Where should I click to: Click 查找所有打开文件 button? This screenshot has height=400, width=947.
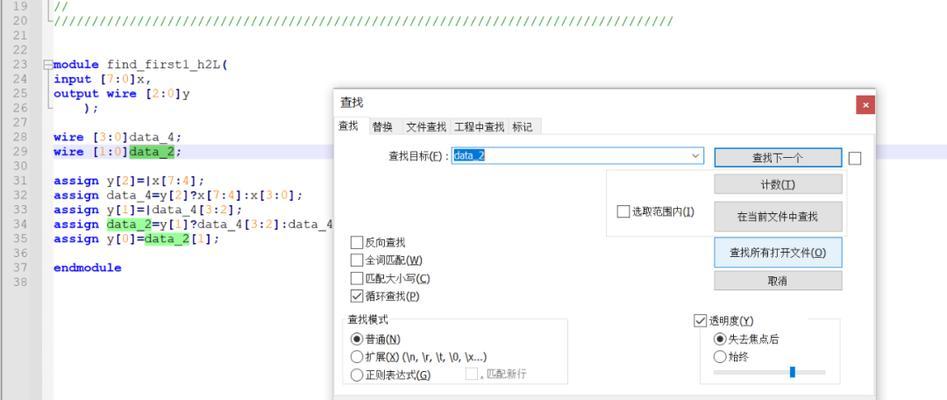coord(778,253)
